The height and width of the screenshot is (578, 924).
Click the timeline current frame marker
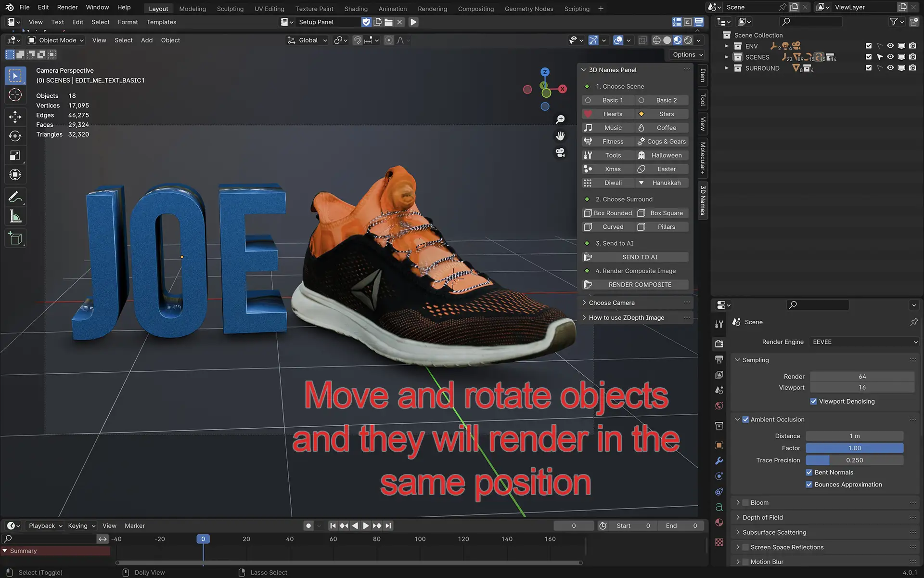point(203,539)
